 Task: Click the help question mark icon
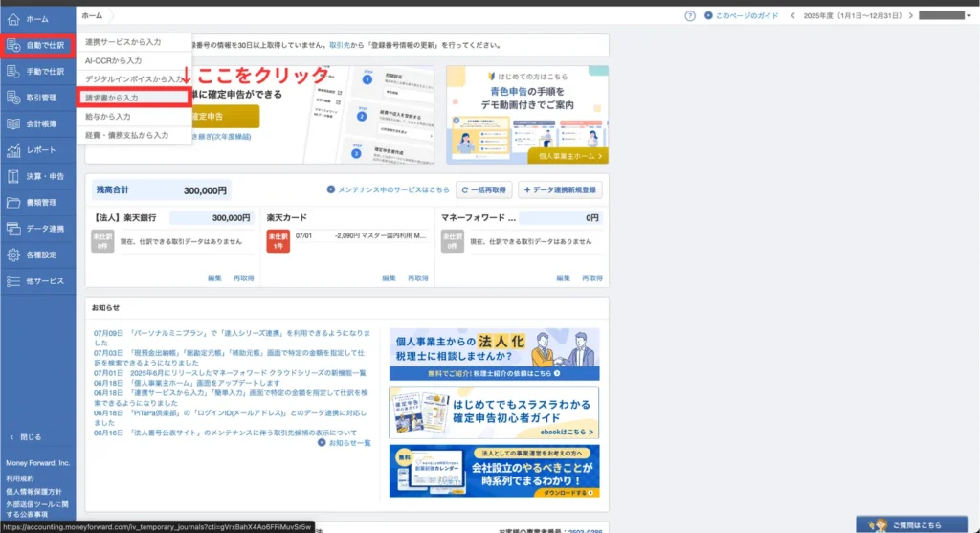[690, 16]
